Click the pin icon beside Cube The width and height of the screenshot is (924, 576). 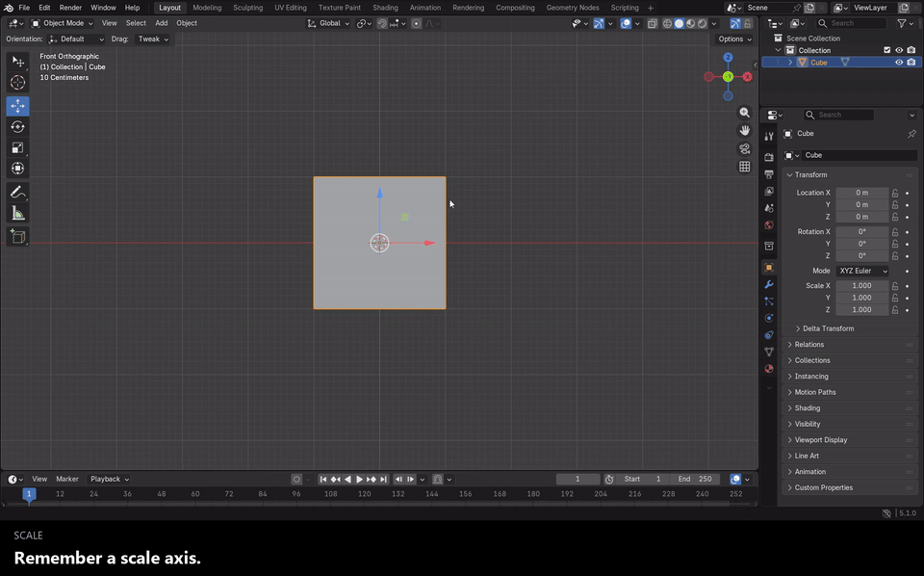911,134
